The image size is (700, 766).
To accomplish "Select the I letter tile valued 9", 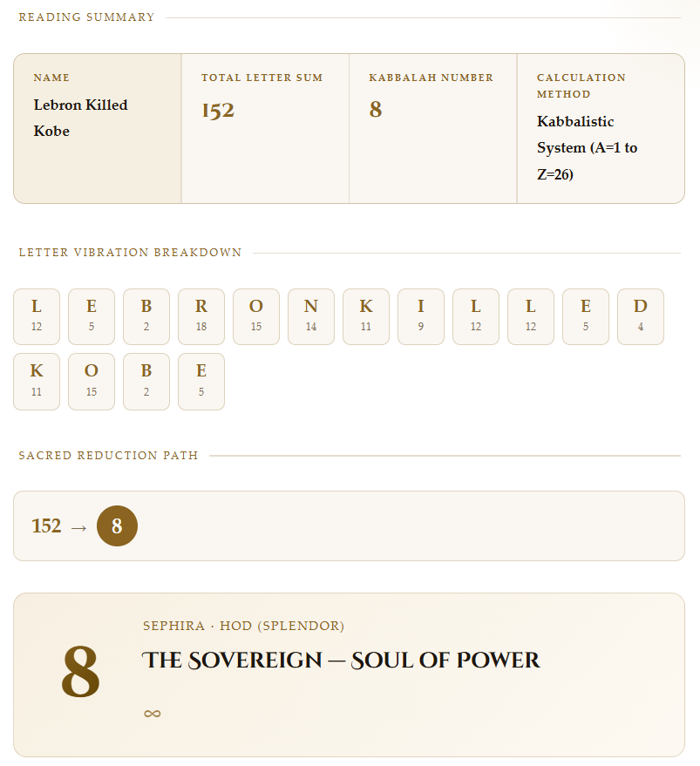I will click(421, 316).
